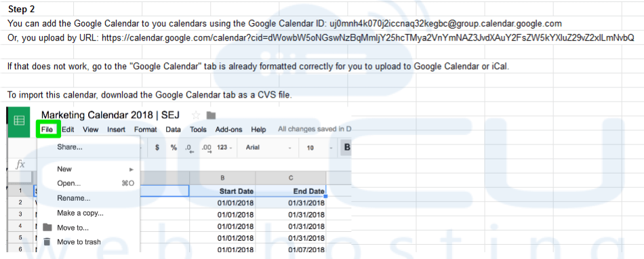This screenshot has height=259, width=644.
Task: Apply percent number format
Action: (x=174, y=147)
